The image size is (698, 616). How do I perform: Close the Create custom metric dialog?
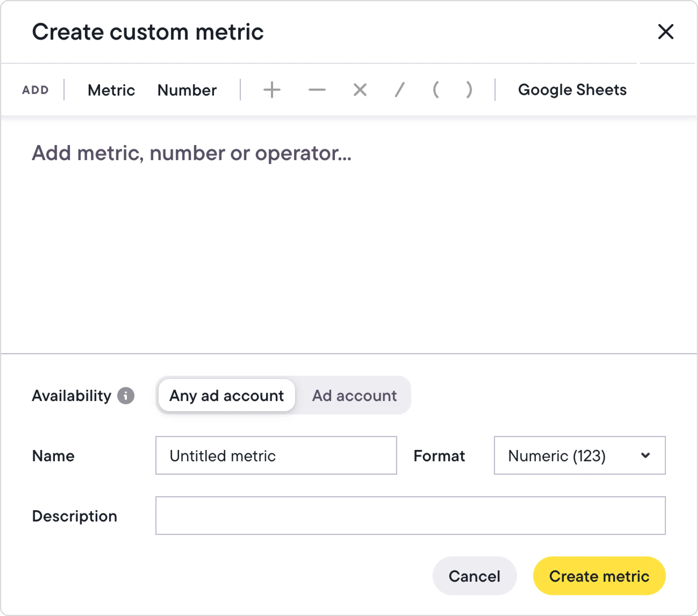[666, 32]
